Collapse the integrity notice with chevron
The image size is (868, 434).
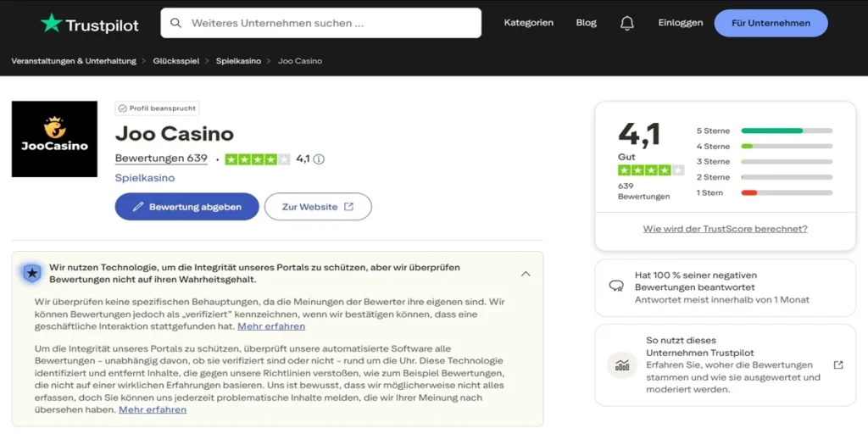(526, 274)
